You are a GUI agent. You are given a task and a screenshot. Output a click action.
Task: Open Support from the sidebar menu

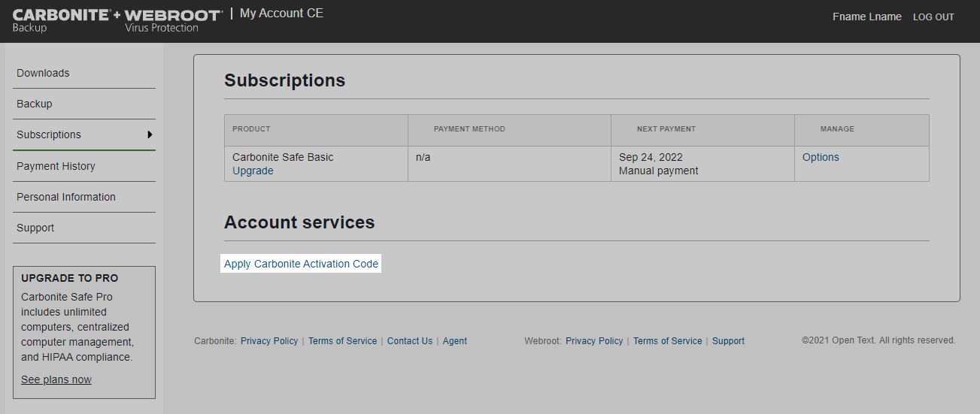(x=35, y=228)
